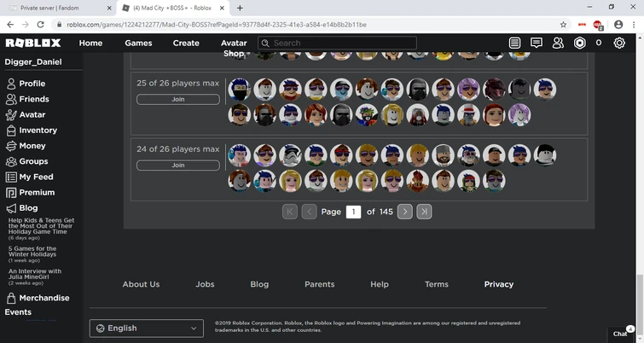Click the Inventory bag icon in sidebar
Screen dimensions: 644x343
11,131
